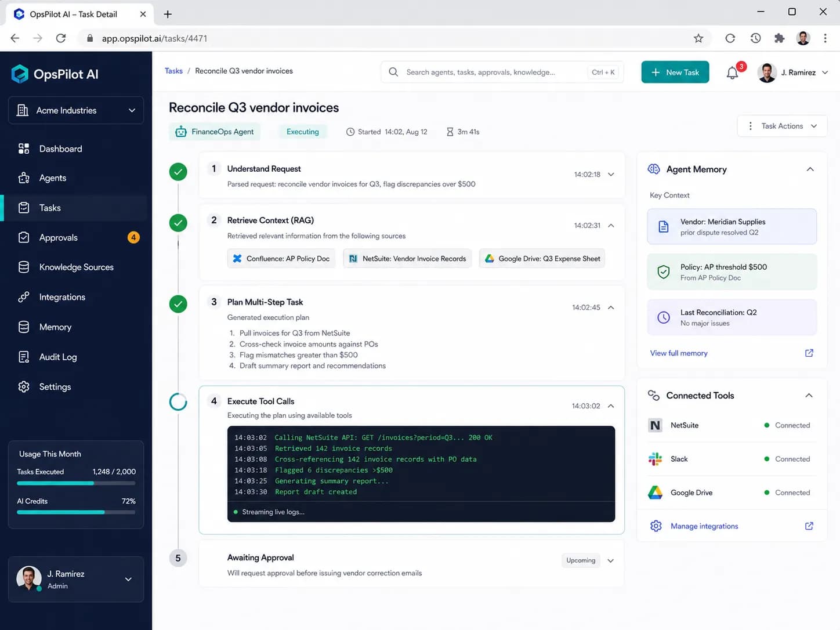This screenshot has height=630, width=840.
Task: Click the NetSuite tool icon in Connected Tools
Action: tap(655, 425)
